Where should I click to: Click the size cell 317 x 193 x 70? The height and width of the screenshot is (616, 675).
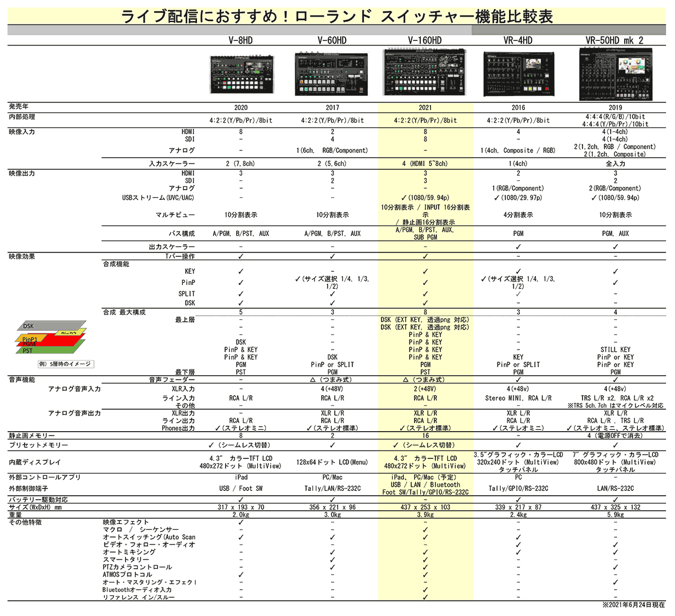coord(241,507)
